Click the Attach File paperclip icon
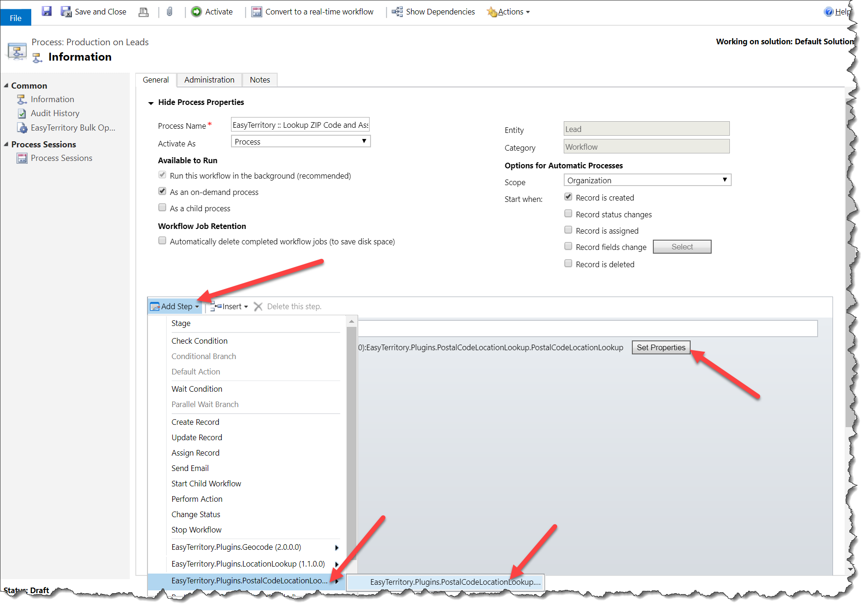Screen dimensions: 868x609 169,12
